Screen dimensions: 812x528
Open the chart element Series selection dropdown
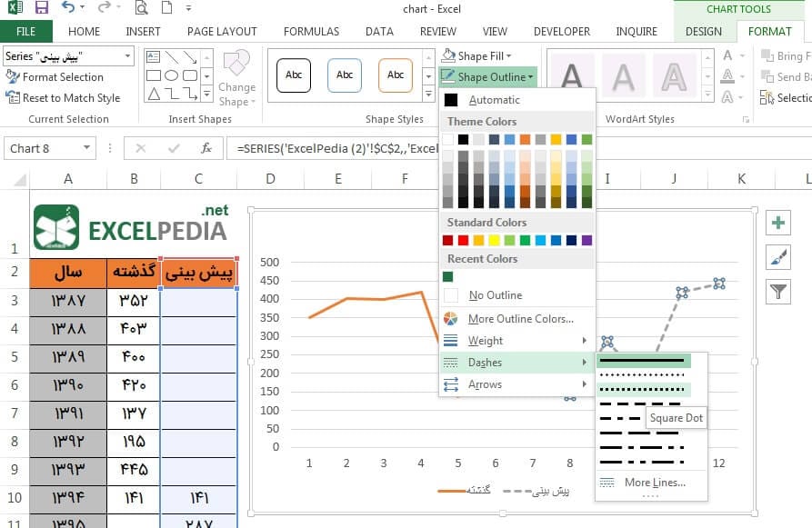(x=69, y=56)
